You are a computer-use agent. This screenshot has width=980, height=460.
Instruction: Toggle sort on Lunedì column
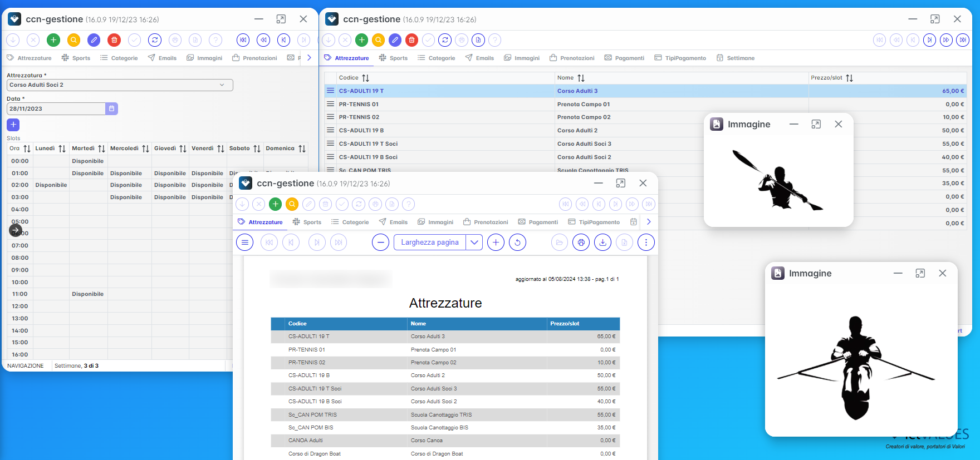62,149
